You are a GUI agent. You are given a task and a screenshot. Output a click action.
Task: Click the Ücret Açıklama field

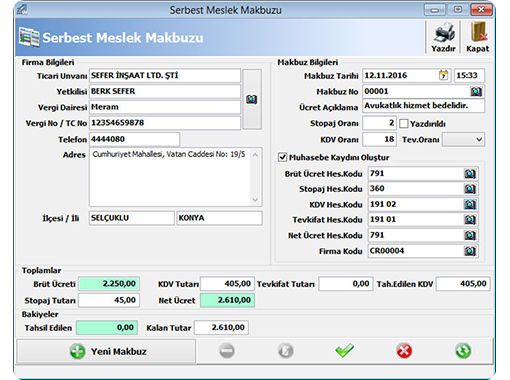pyautogui.click(x=424, y=106)
